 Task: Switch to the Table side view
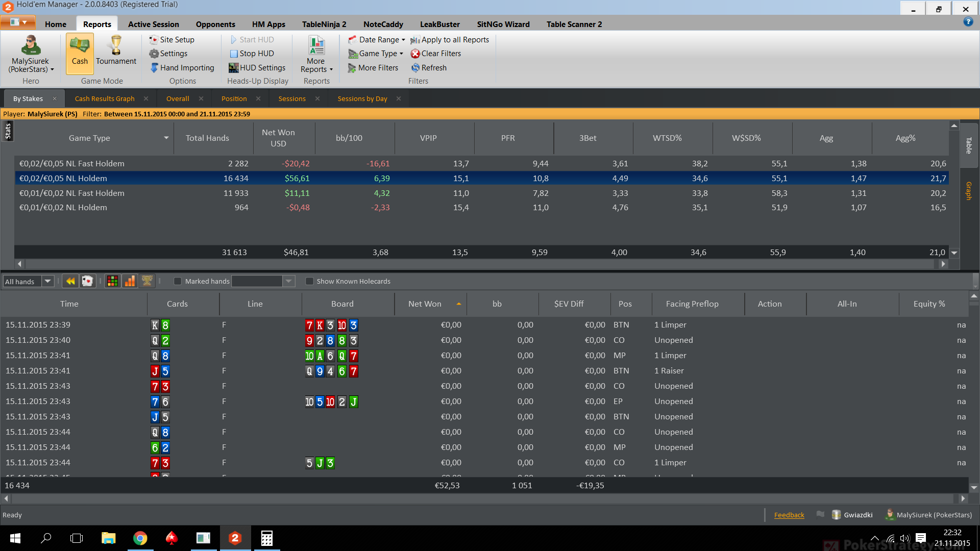(969, 145)
